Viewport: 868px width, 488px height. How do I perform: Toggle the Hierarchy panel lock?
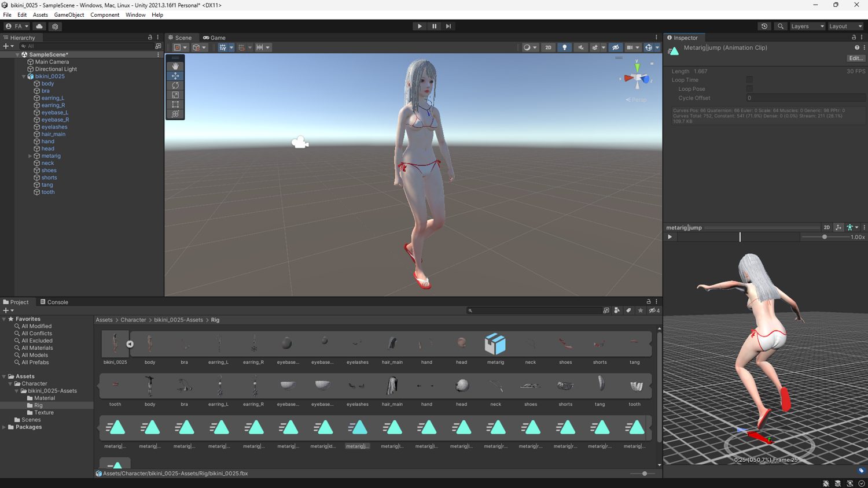click(x=150, y=38)
